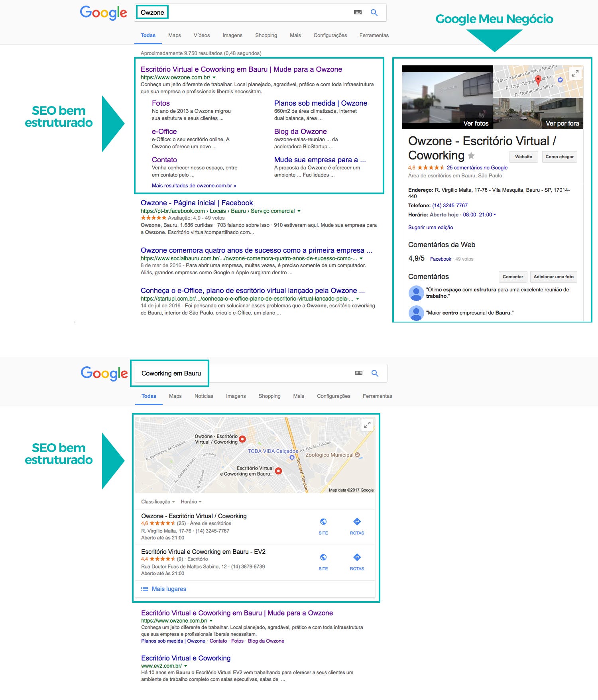The width and height of the screenshot is (598, 700).
Task: Open dropdown arrow beside second owzone.com.br URL
Action: pyautogui.click(x=211, y=621)
